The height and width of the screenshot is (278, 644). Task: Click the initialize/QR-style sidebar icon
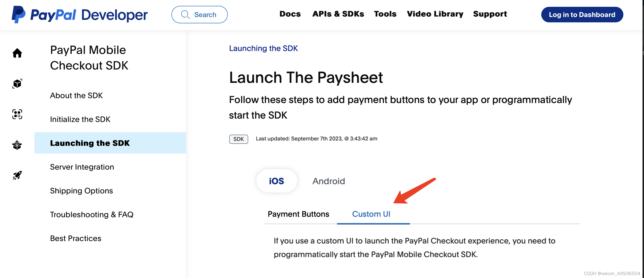click(17, 114)
